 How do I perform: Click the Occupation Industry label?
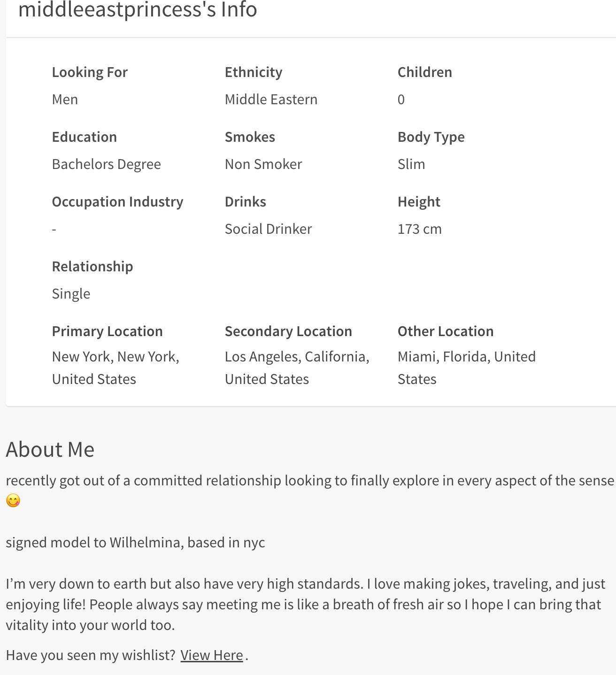point(117,202)
